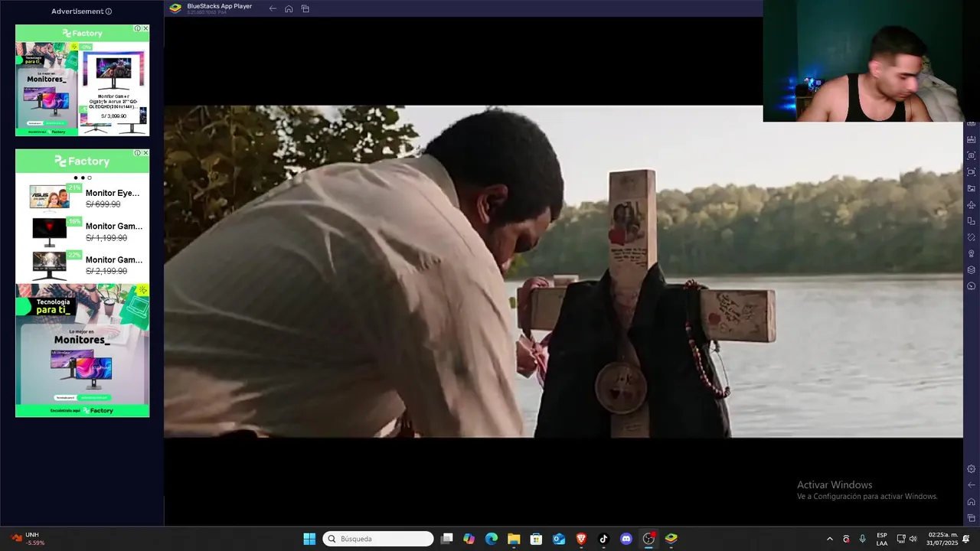Viewport: 980px width, 551px height.
Task: Open UNH stock widget on taskbar
Action: [29, 539]
